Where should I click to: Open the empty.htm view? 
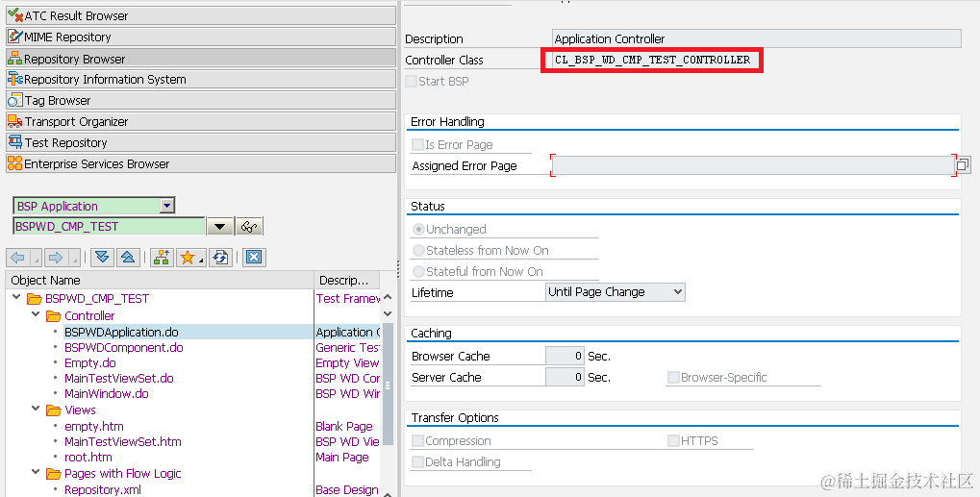pyautogui.click(x=93, y=427)
